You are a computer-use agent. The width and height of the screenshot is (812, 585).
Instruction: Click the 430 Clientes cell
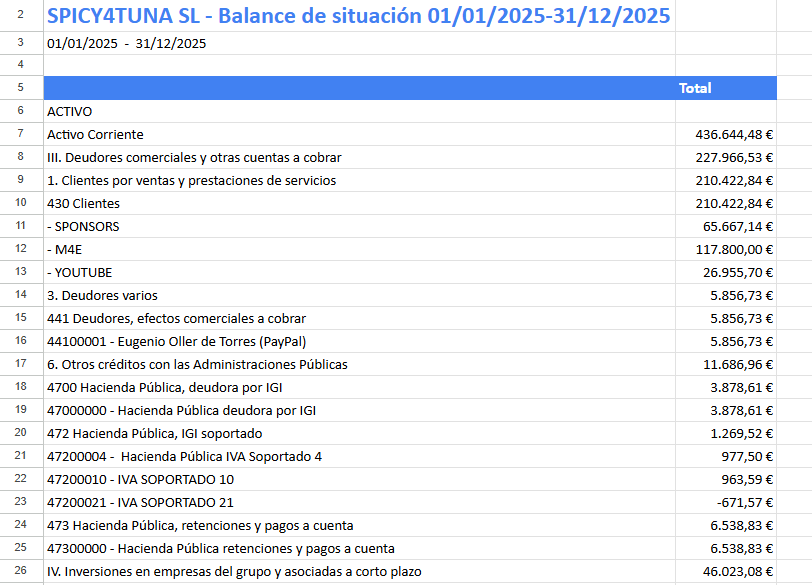point(359,203)
